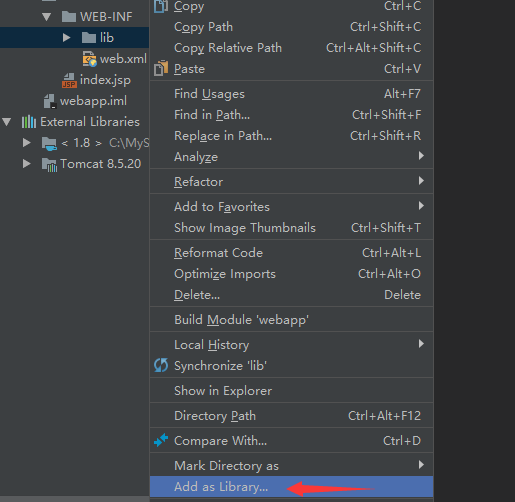The height and width of the screenshot is (502, 515).
Task: Select web.xml in the project tree
Action: 123,59
